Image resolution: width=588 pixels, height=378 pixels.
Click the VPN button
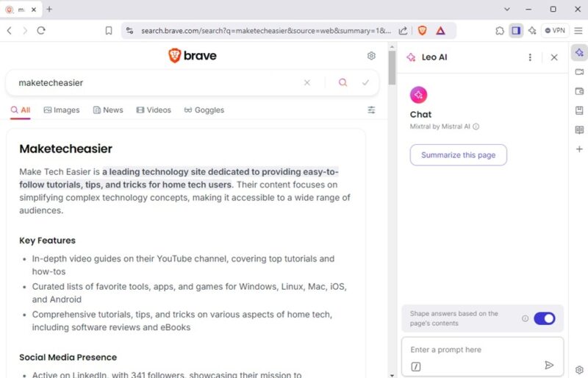[x=555, y=30]
